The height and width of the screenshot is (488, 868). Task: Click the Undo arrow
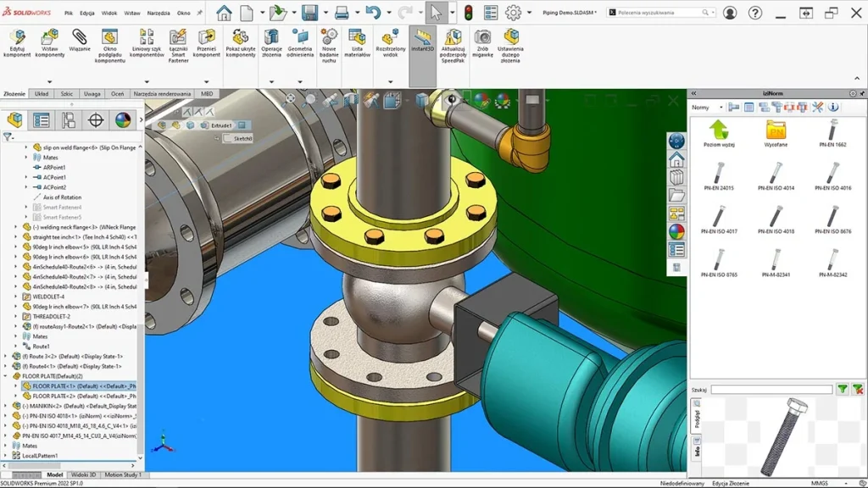point(373,12)
